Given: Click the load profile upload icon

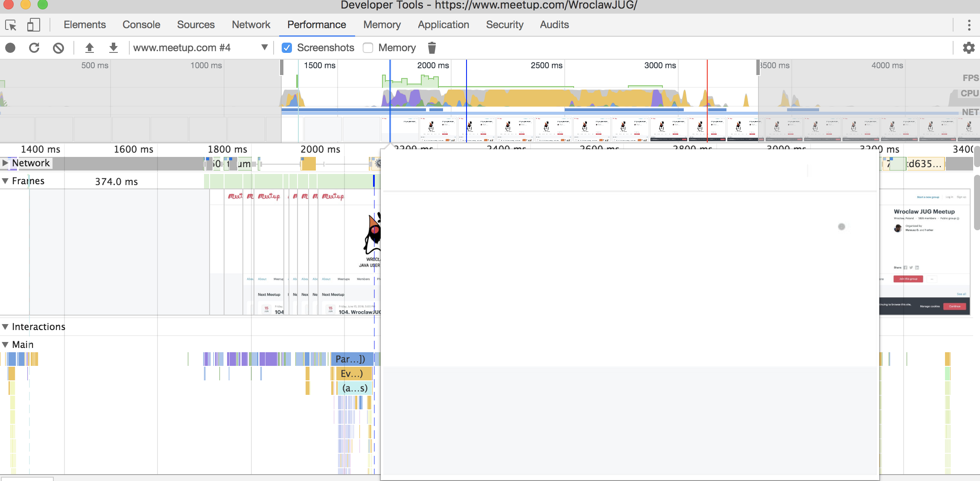Looking at the screenshot, I should tap(89, 48).
